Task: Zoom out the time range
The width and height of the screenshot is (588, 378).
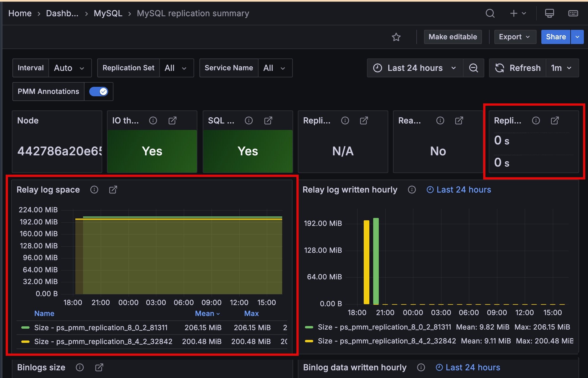Action: [x=473, y=68]
